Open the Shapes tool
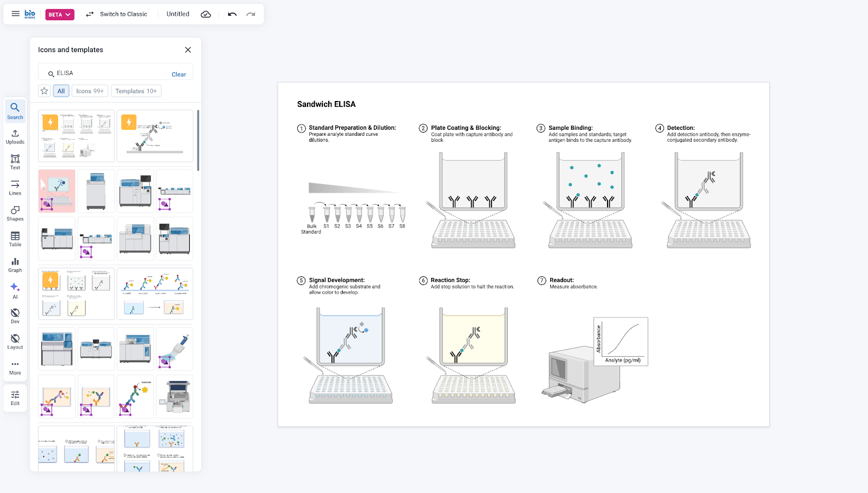 click(x=15, y=213)
